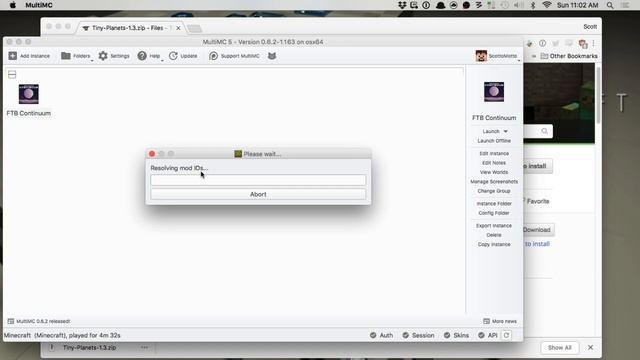Image resolution: width=640 pixels, height=360 pixels.
Task: Click Download button on browser page
Action: [537, 230]
